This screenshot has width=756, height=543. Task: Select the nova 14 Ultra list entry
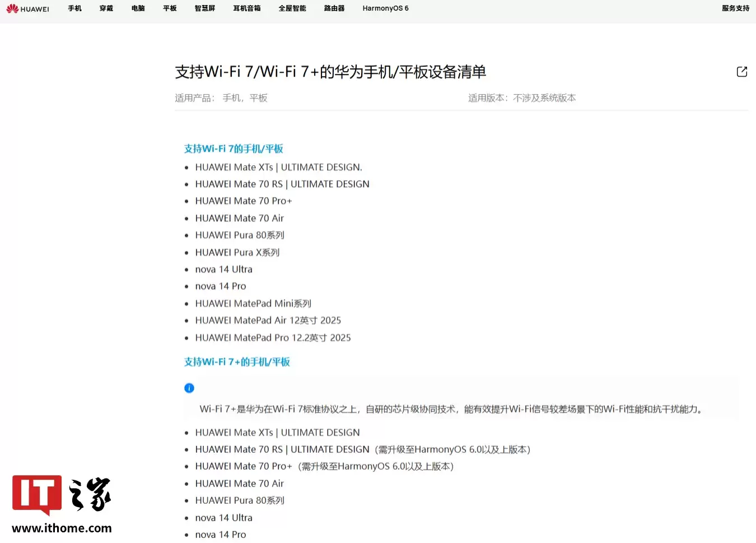[x=223, y=269]
